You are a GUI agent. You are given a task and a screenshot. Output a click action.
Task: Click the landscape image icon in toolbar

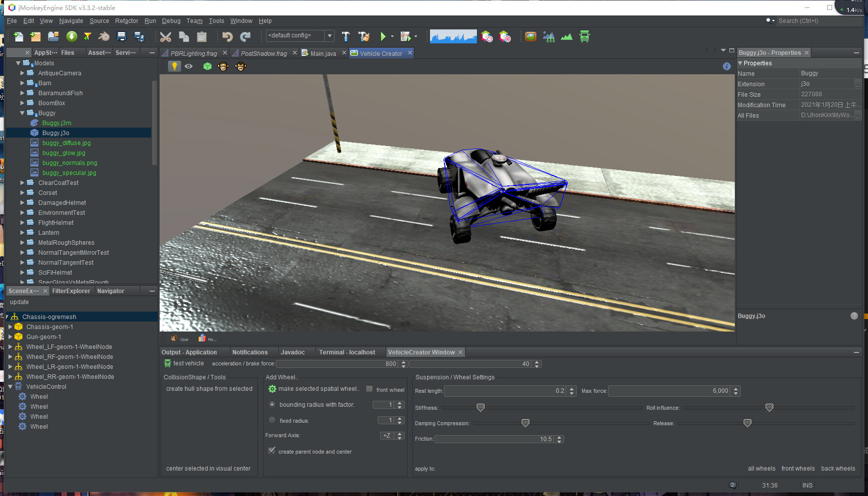point(531,36)
